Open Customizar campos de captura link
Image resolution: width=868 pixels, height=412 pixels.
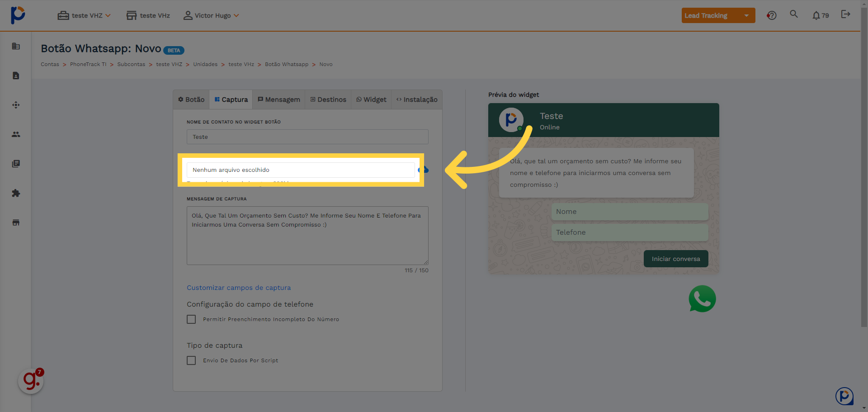(239, 288)
